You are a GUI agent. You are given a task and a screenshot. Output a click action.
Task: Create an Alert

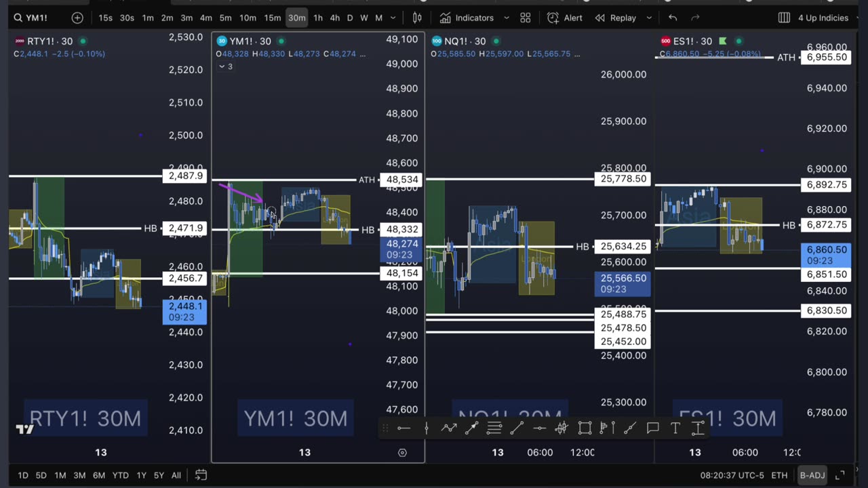click(x=565, y=18)
